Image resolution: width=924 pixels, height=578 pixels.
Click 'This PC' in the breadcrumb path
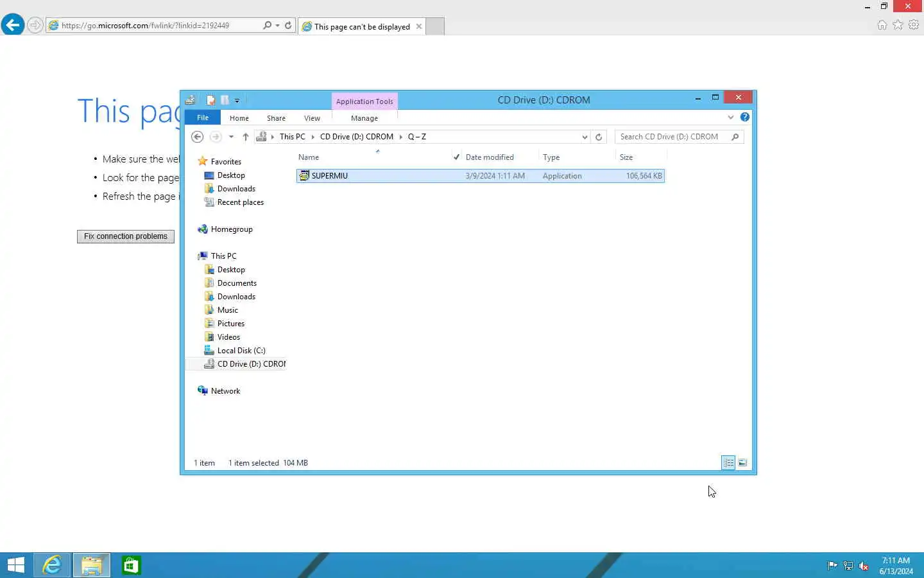pos(293,137)
